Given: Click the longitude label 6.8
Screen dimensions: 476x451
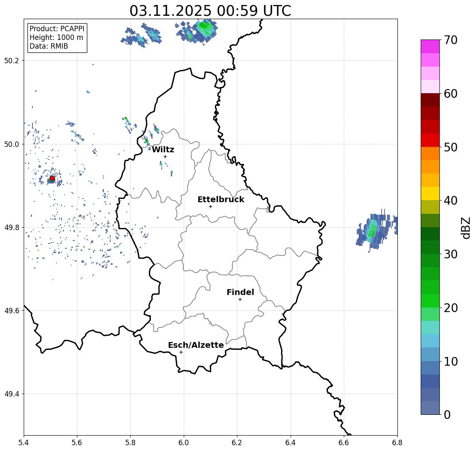Looking at the screenshot, I should click(397, 443).
